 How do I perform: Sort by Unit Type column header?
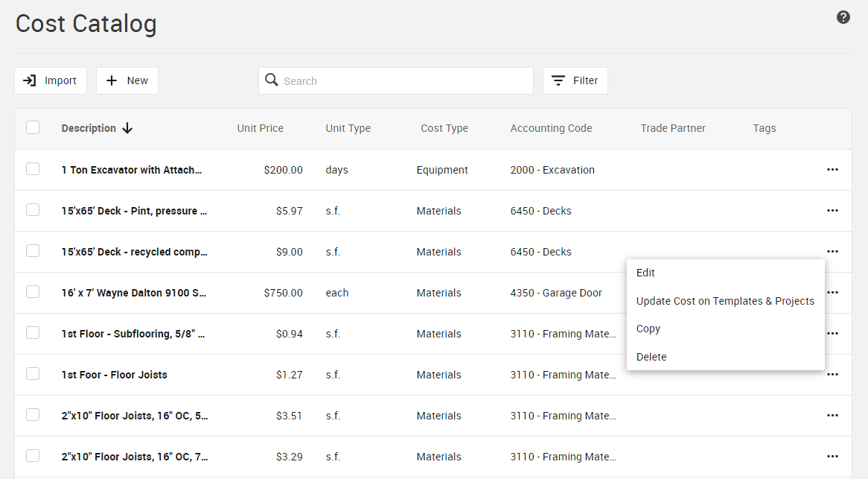click(348, 128)
